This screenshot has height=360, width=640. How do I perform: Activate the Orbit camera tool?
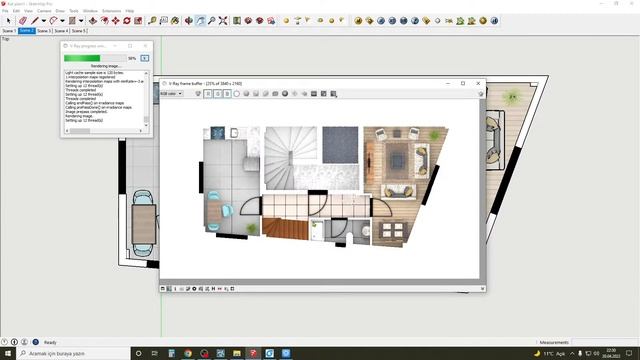click(x=189, y=20)
